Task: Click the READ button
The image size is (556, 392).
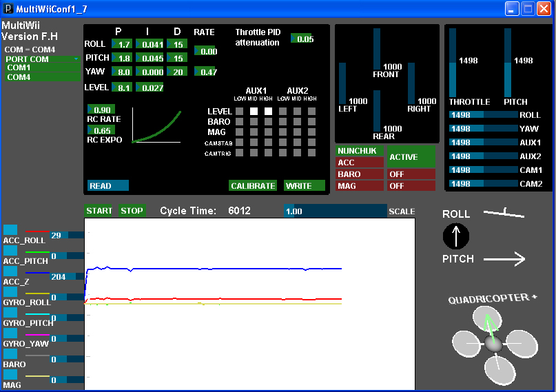Action: tap(107, 186)
